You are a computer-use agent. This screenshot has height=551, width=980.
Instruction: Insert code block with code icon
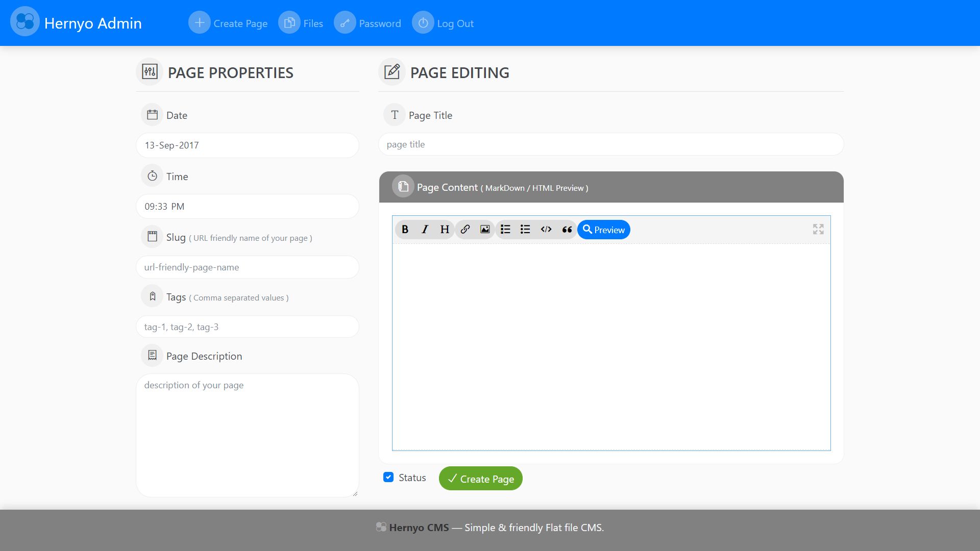point(546,230)
